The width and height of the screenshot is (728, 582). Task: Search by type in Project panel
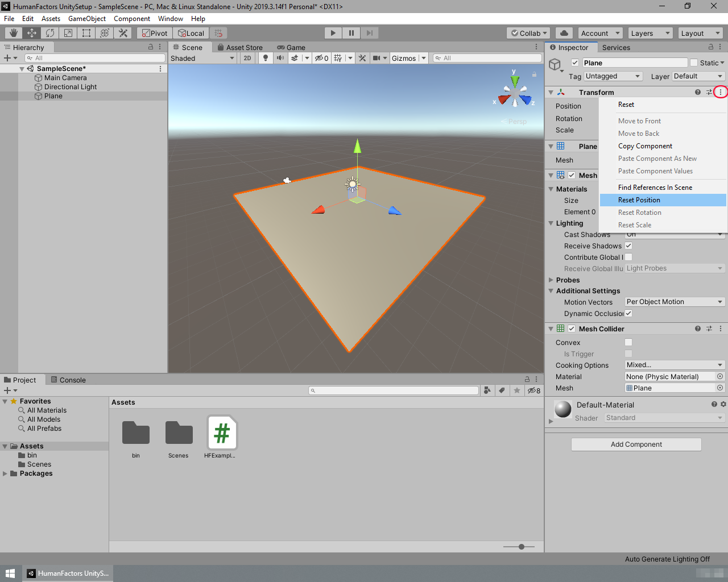point(487,390)
